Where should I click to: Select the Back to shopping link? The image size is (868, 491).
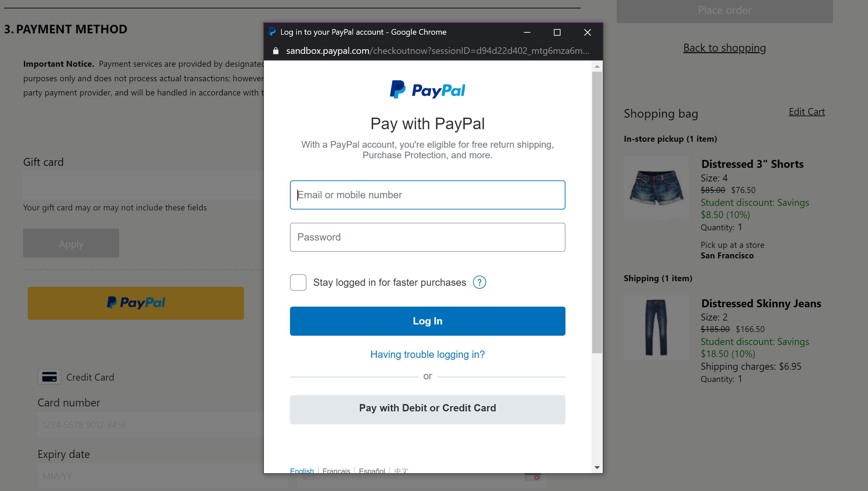pos(724,47)
